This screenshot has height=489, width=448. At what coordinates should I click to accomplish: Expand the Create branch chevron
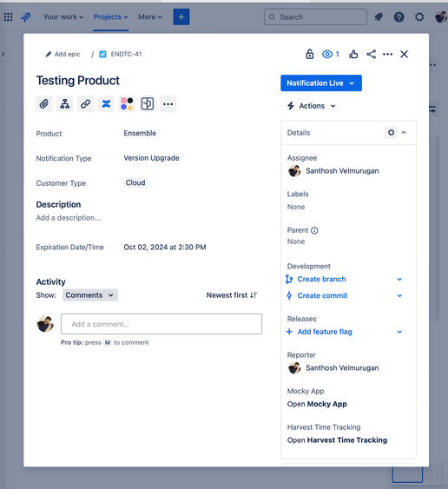[399, 279]
